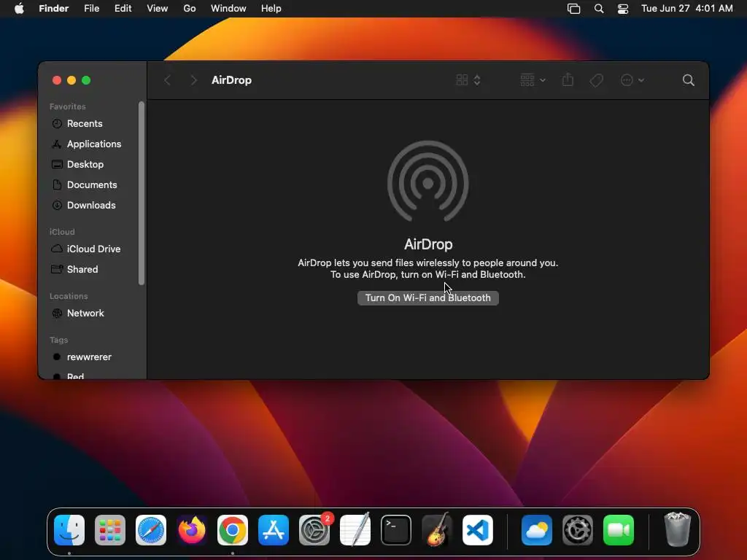Launch GarageBand from the Dock
747x560 pixels.
[437, 530]
